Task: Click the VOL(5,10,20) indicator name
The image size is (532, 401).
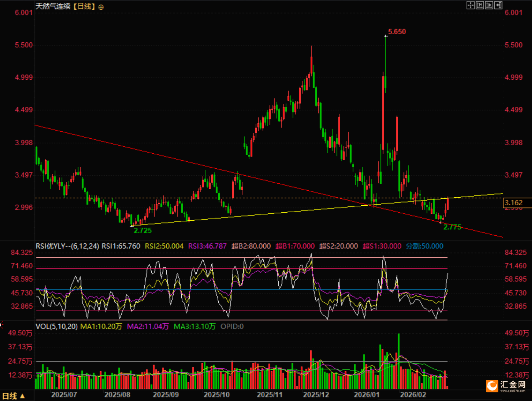Action: [x=57, y=326]
